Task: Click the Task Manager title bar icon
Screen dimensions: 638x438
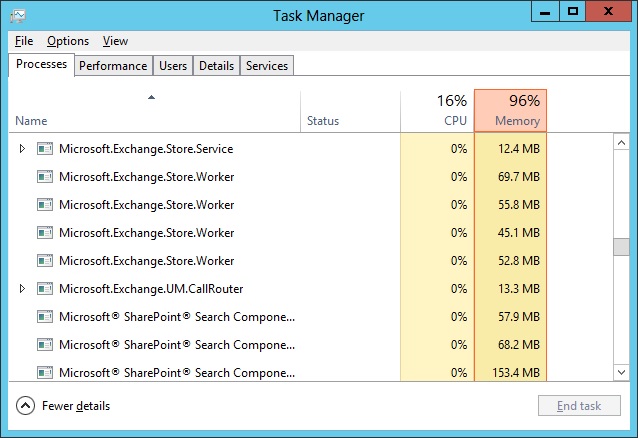Action: click(18, 15)
